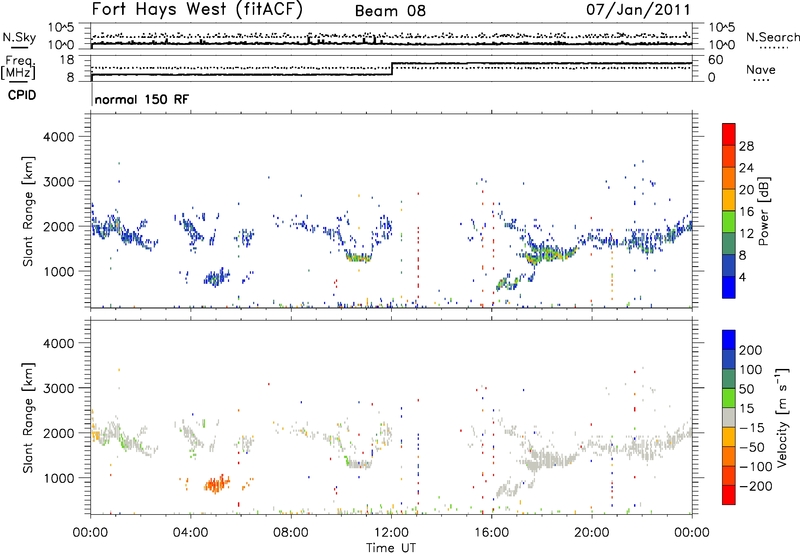Pick the bright blue swatch below 4 dB
This screenshot has height=554, width=800.
tap(729, 287)
